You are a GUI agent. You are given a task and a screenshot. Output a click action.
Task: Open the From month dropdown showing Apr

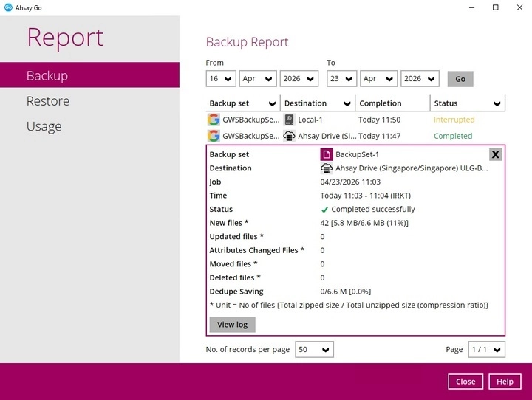258,79
